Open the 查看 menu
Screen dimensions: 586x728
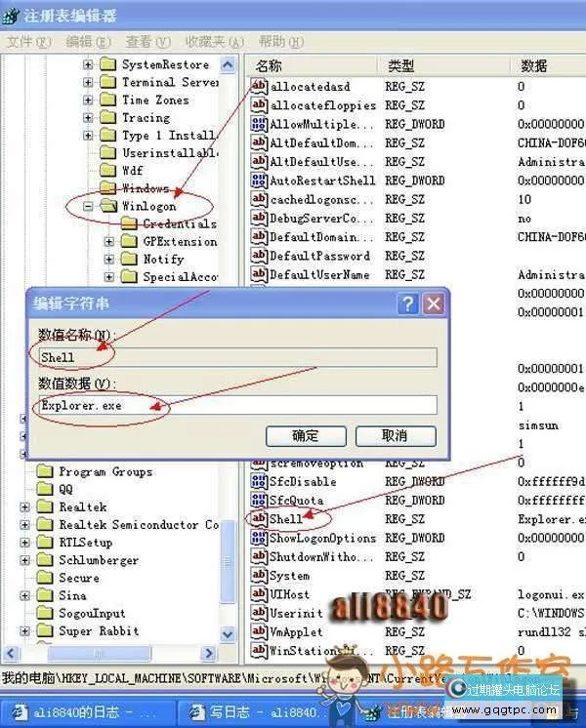(148, 42)
